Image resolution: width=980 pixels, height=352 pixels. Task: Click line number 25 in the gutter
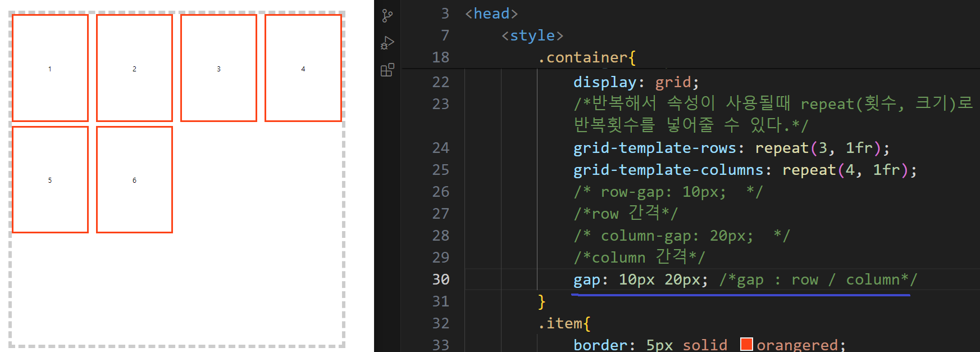(x=441, y=170)
